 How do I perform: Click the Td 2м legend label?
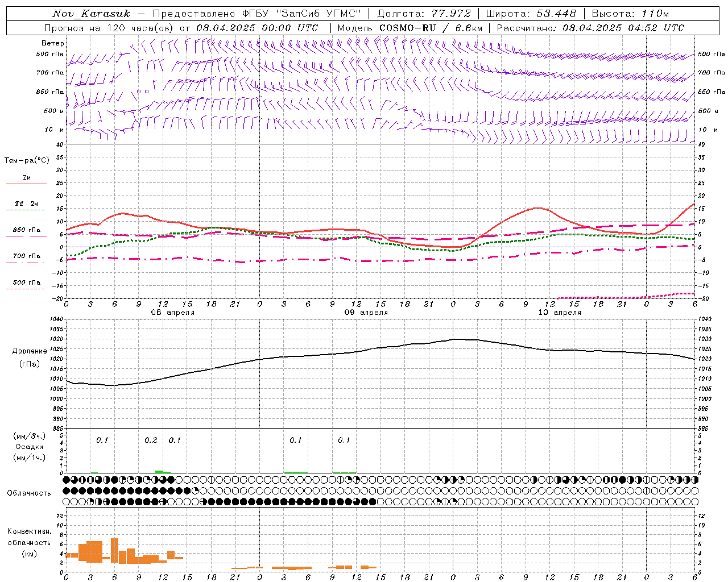pos(27,203)
